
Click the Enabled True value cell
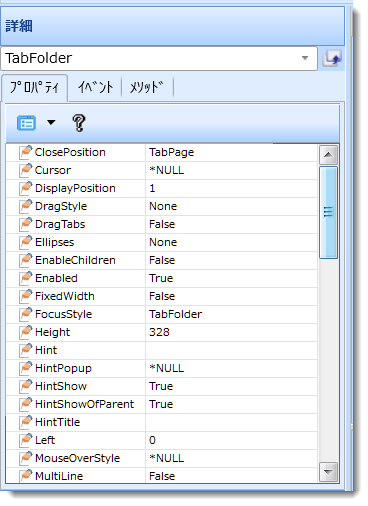coord(231,278)
